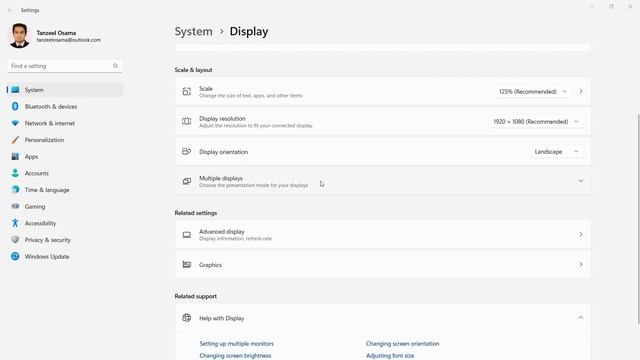The width and height of the screenshot is (640, 360).
Task: Open Network & internet settings
Action: (65, 123)
